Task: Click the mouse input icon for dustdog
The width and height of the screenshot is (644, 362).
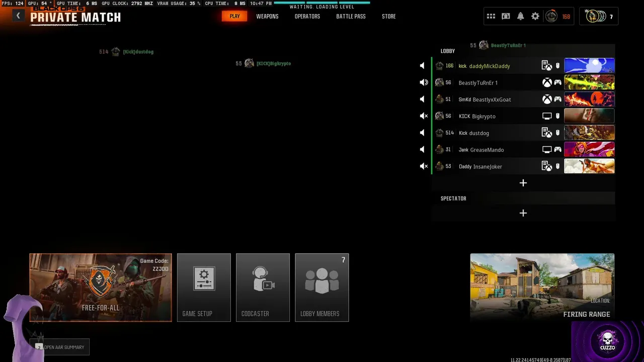Action: pos(557,133)
